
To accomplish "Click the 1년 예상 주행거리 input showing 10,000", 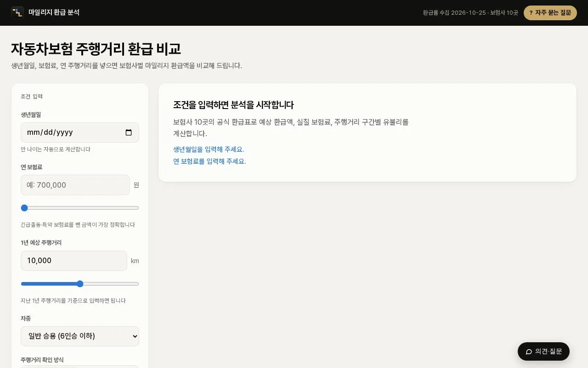I will (x=74, y=261).
